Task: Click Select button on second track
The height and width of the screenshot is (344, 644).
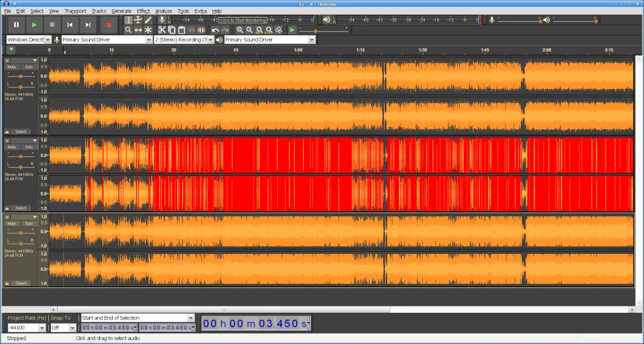Action: tap(21, 208)
